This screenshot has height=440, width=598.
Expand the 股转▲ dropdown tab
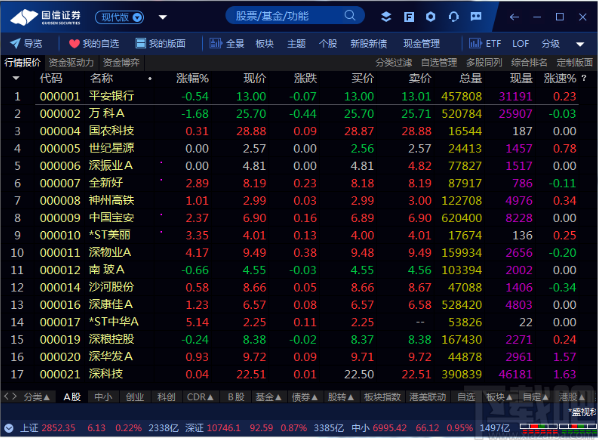coord(341,397)
